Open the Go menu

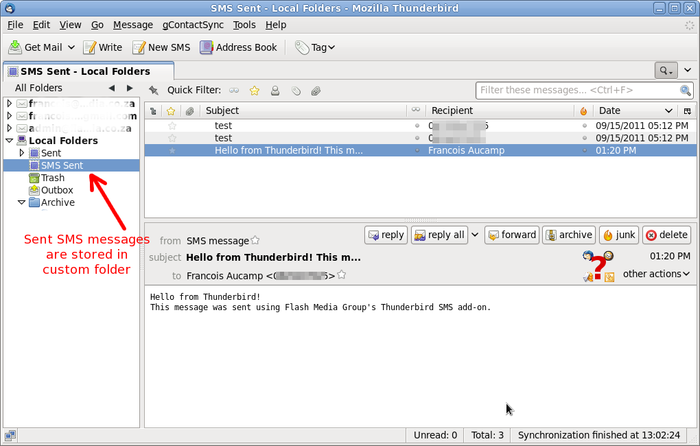(x=97, y=25)
